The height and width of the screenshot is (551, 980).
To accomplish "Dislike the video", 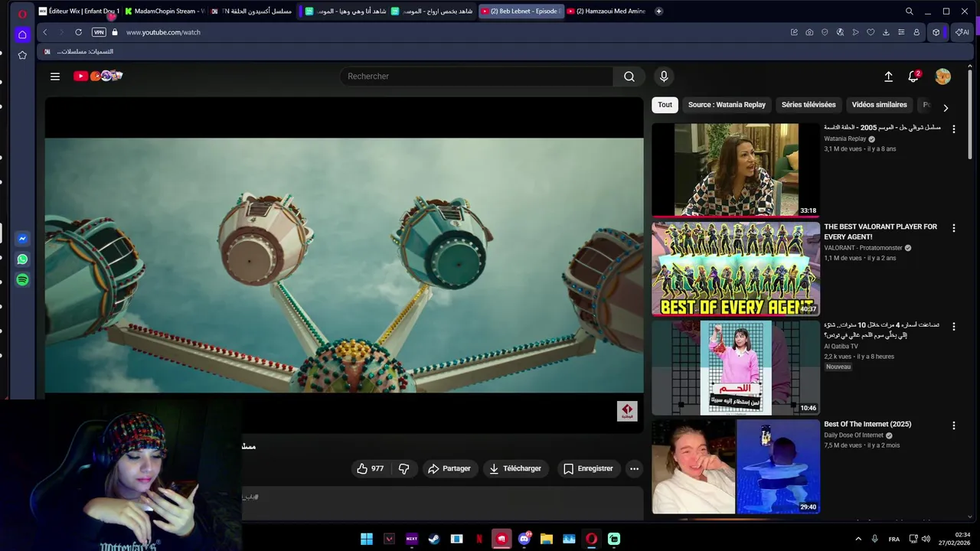I will pyautogui.click(x=403, y=468).
